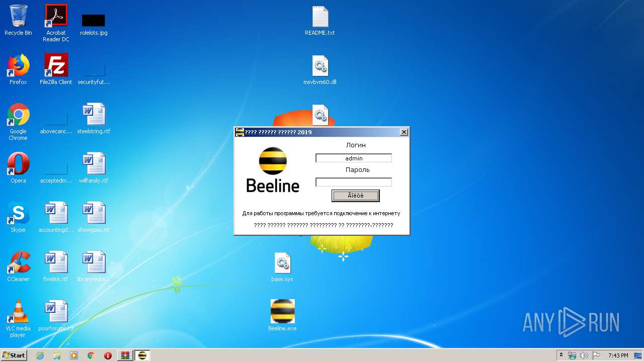Select msvbvm60.dll file icon
Viewport: 644px width, 362px height.
coord(320,69)
